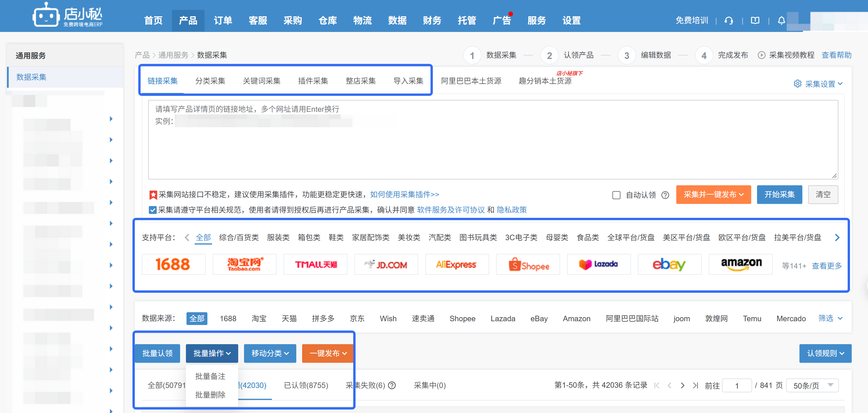Select the TMALL platform logo
Viewport: 868px width, 413px height.
[315, 264]
